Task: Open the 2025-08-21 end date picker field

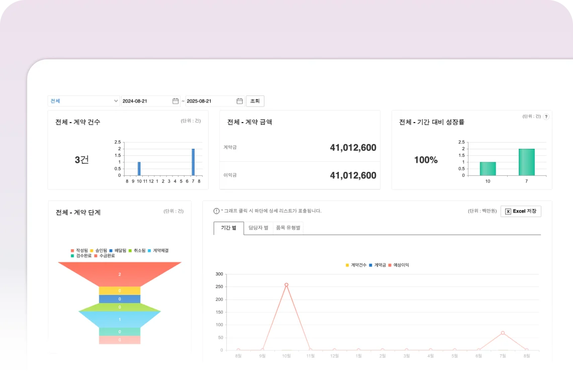Action: coord(210,101)
